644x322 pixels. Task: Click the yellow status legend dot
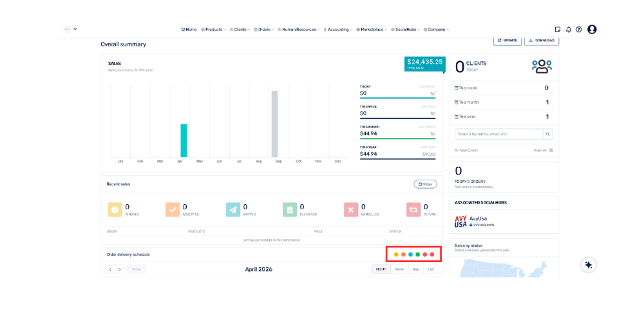(x=396, y=254)
